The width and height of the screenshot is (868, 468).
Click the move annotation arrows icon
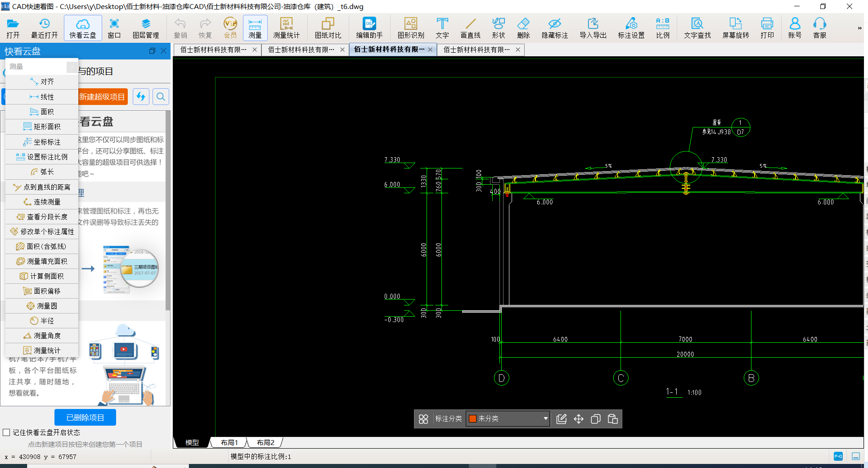(579, 419)
